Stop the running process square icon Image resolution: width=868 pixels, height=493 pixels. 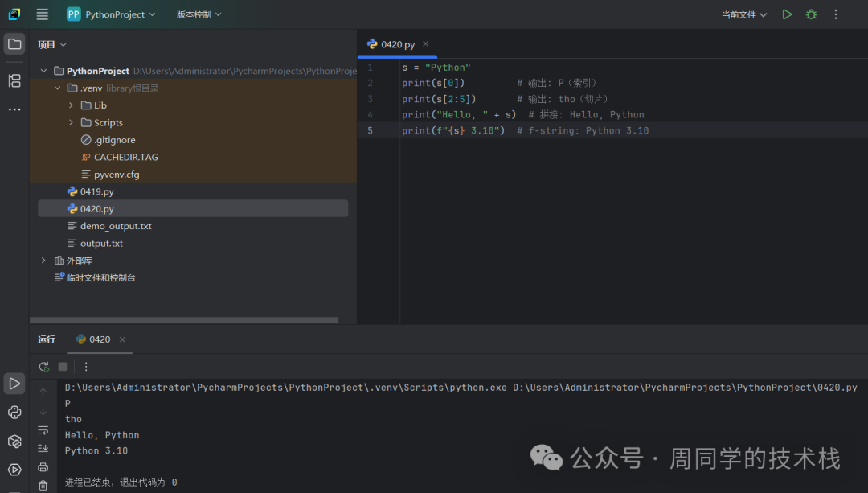pos(63,367)
